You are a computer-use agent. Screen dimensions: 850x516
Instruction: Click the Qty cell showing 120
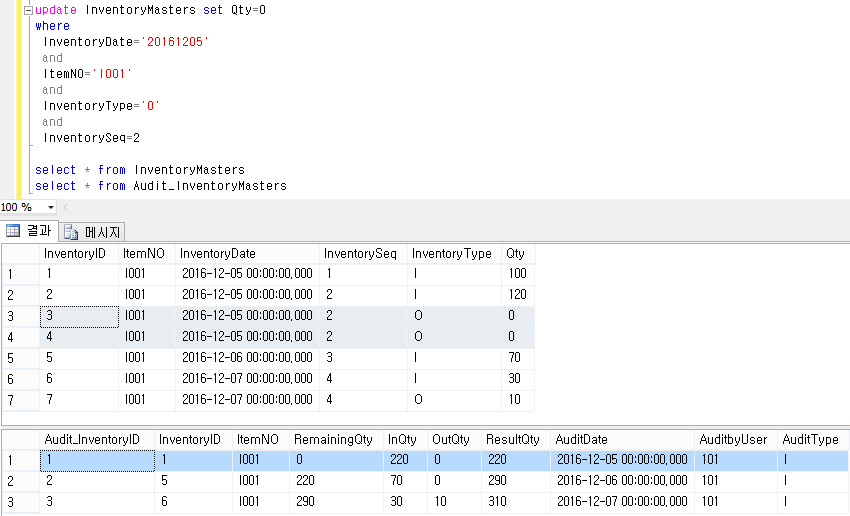[x=517, y=295]
